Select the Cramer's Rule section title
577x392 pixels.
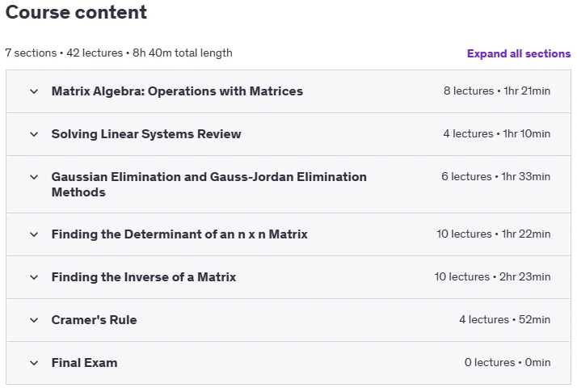coord(94,320)
